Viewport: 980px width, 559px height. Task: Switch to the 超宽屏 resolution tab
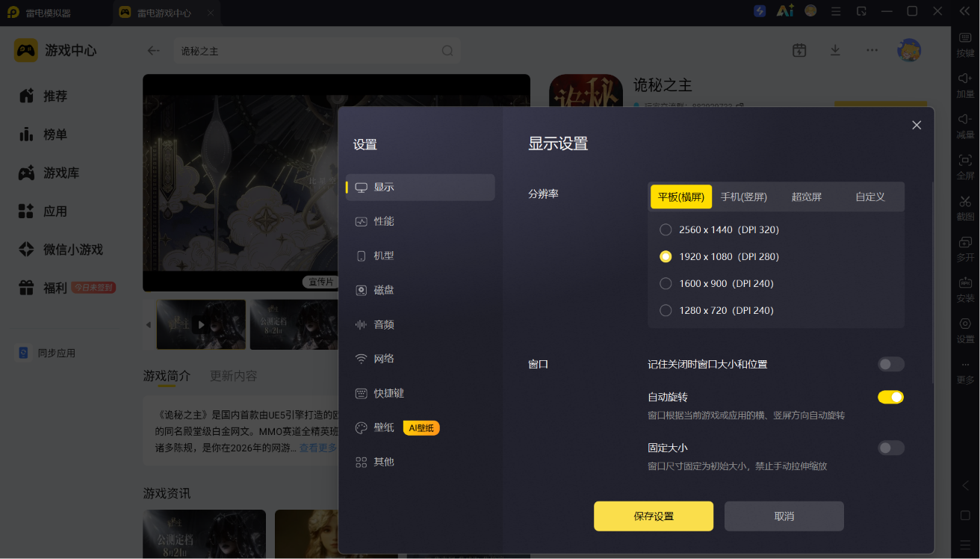click(x=807, y=197)
